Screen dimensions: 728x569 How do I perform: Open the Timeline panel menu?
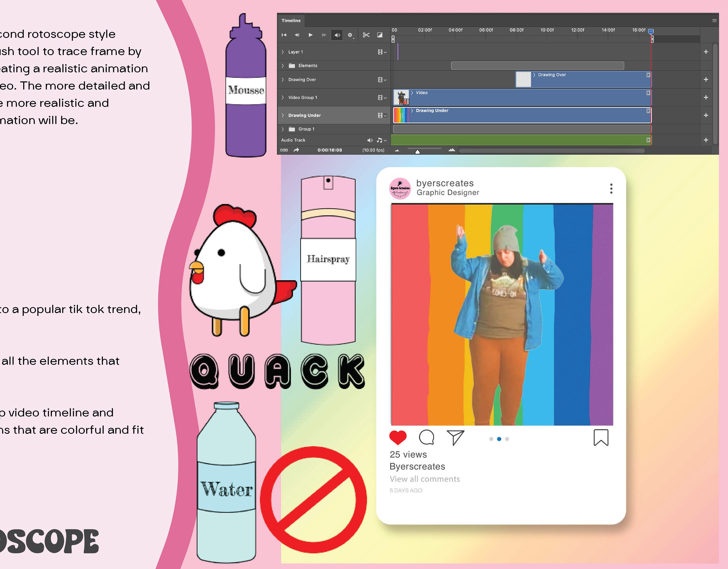click(714, 21)
